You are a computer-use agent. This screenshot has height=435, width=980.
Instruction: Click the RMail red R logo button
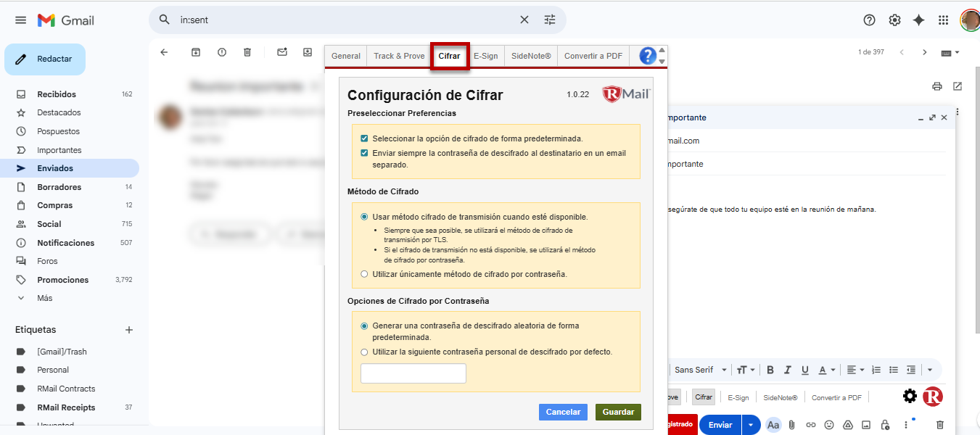coord(932,397)
